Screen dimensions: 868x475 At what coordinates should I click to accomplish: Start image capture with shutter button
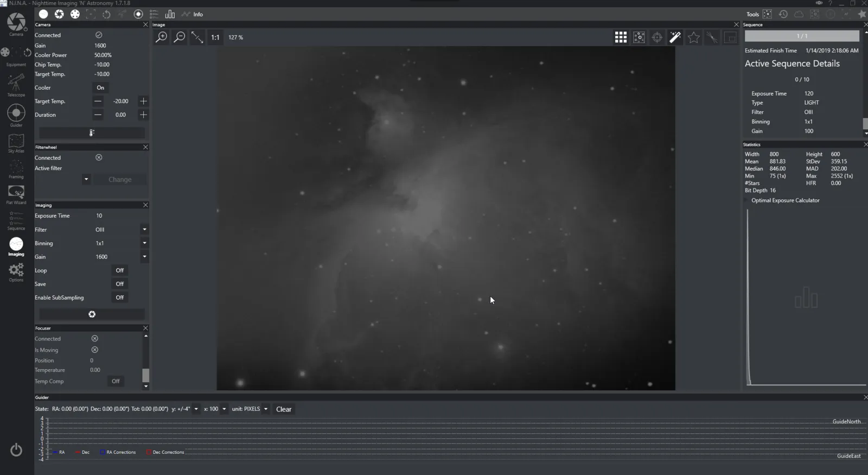pos(92,314)
